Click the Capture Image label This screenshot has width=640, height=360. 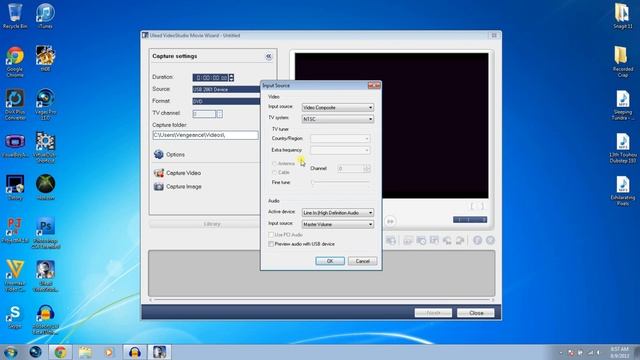[x=184, y=187]
